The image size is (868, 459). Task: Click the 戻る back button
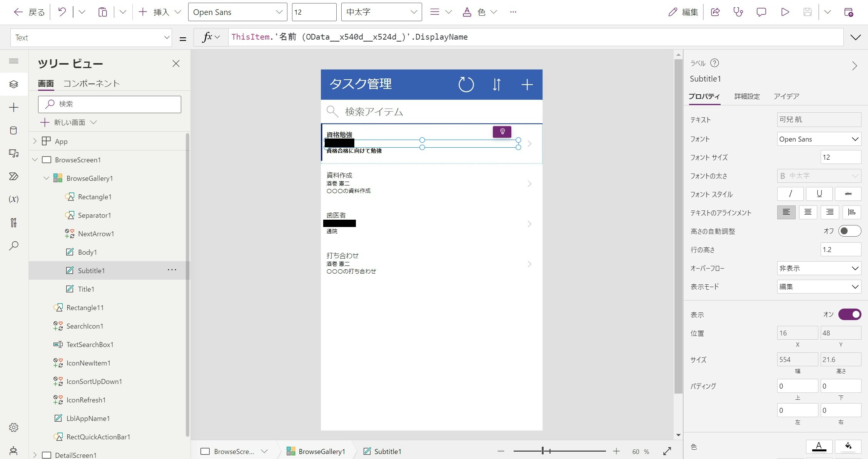pyautogui.click(x=29, y=12)
